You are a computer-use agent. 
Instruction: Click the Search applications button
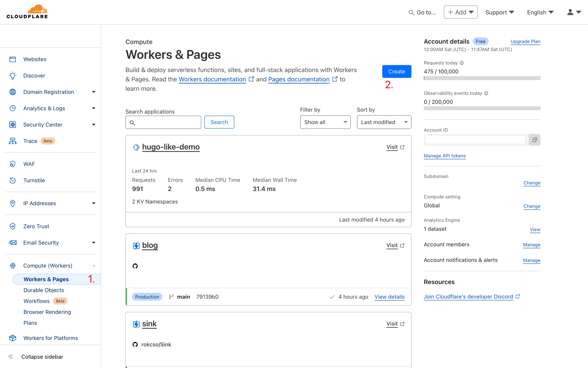(x=219, y=122)
